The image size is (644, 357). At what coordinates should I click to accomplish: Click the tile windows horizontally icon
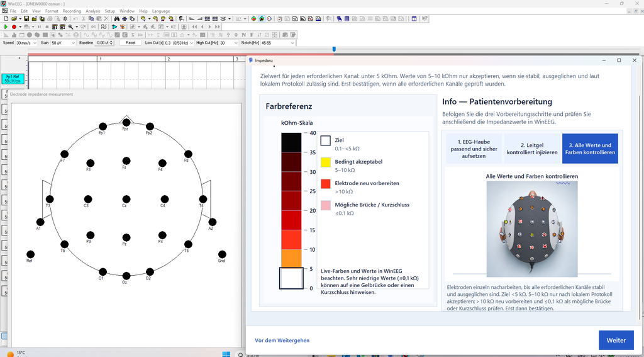click(347, 18)
